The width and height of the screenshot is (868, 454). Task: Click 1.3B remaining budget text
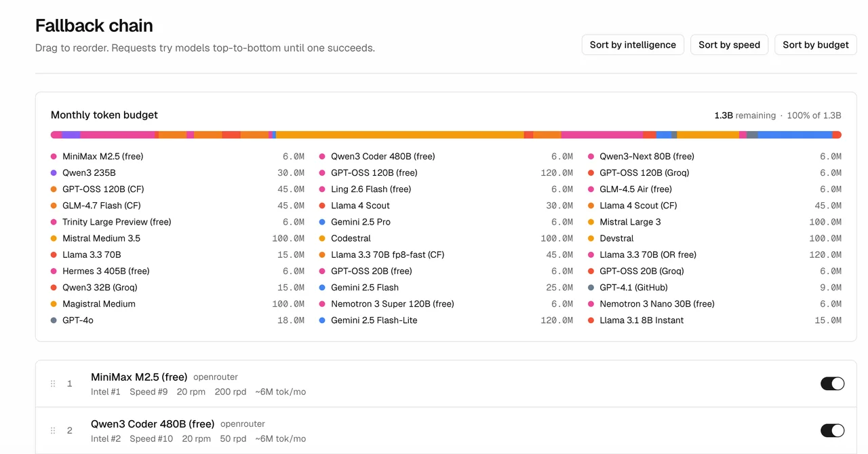[x=745, y=115]
